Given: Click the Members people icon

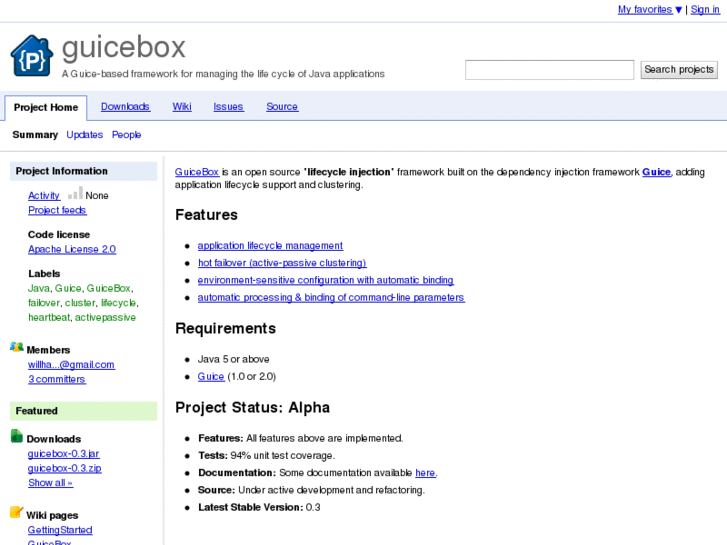Looking at the screenshot, I should [17, 348].
